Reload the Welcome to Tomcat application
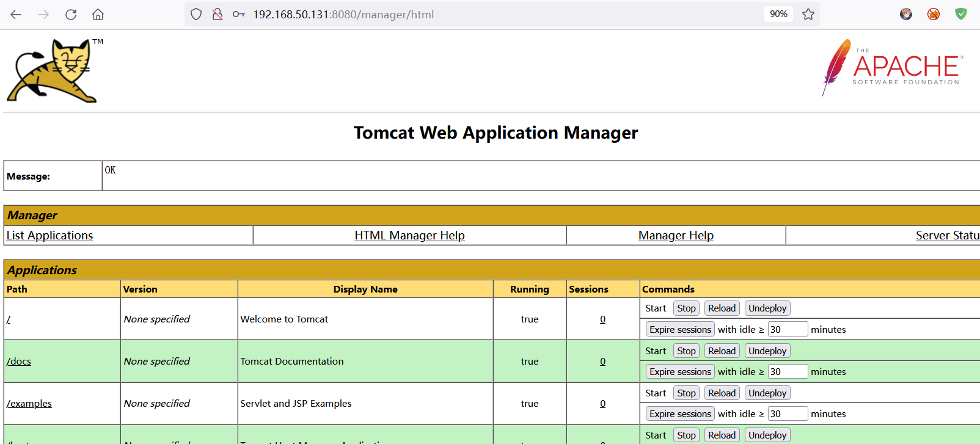This screenshot has width=980, height=444. (722, 308)
